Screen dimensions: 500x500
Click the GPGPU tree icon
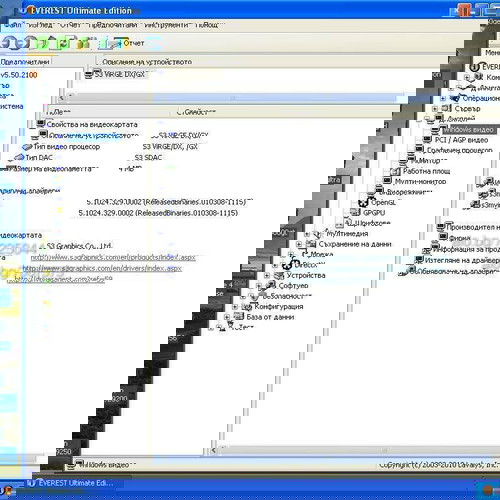tap(355, 212)
